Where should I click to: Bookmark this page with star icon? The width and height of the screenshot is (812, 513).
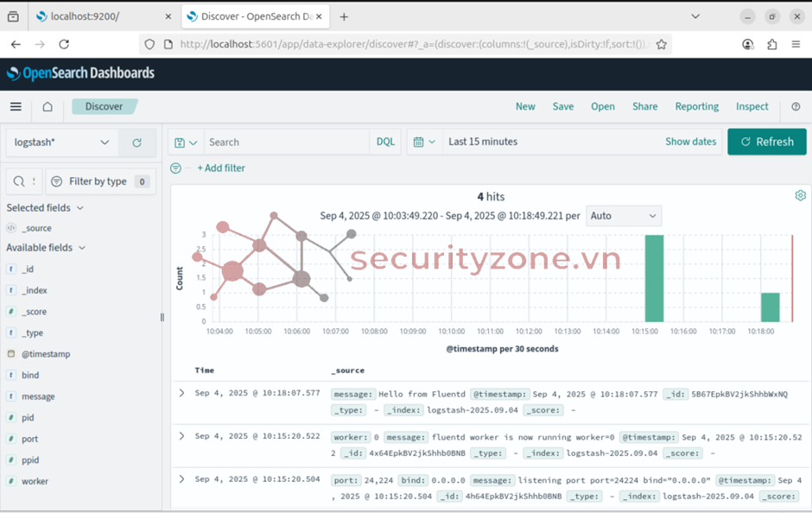point(662,45)
